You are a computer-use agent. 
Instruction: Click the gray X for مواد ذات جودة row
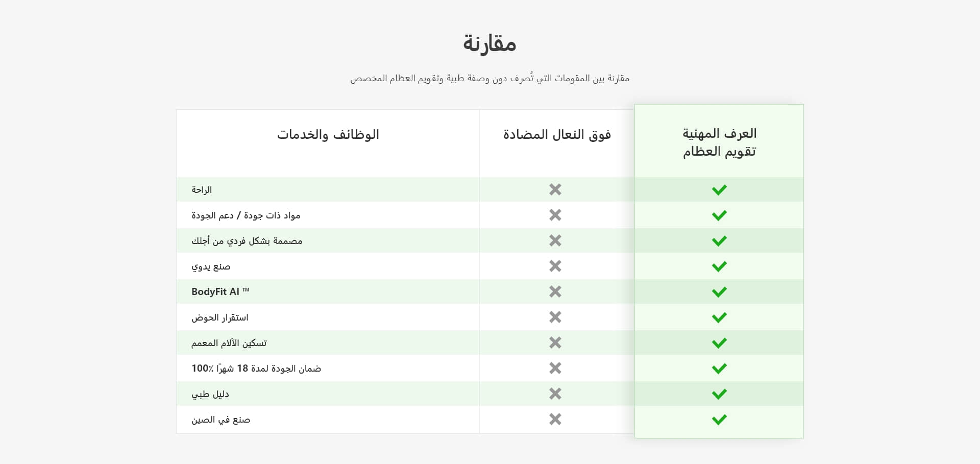(x=555, y=215)
